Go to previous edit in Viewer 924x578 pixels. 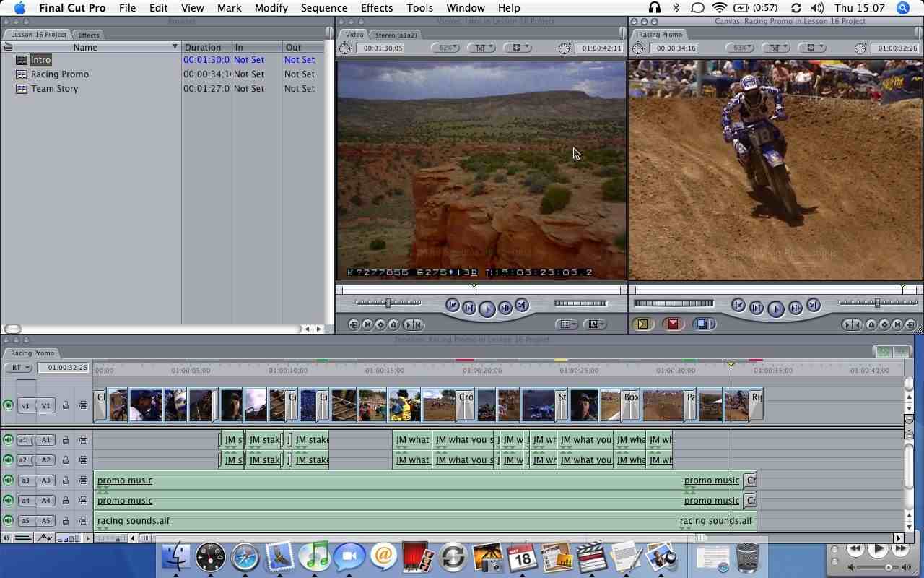pyautogui.click(x=453, y=306)
